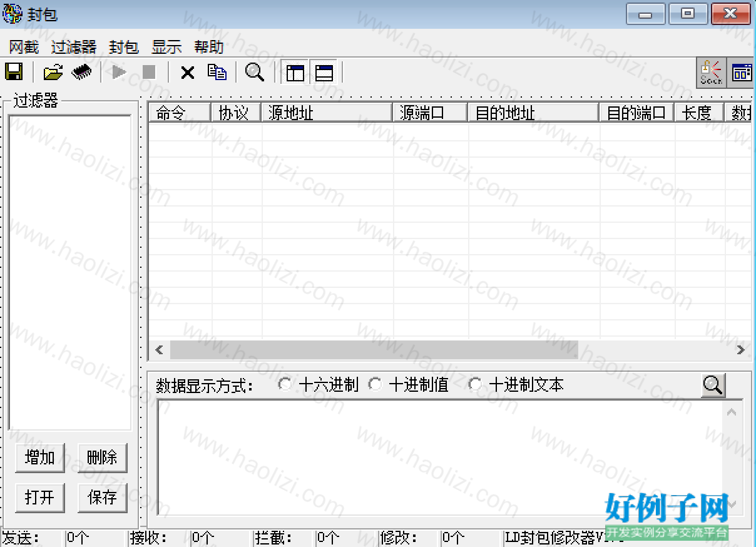Click the window icon right of Sock
Image resolution: width=756 pixels, height=547 pixels.
tap(741, 73)
